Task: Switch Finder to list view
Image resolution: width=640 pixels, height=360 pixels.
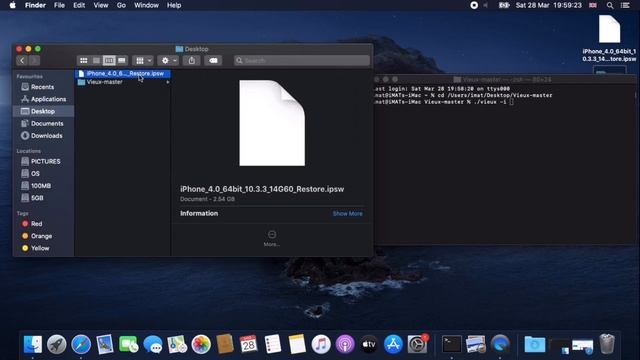Action: click(x=96, y=60)
